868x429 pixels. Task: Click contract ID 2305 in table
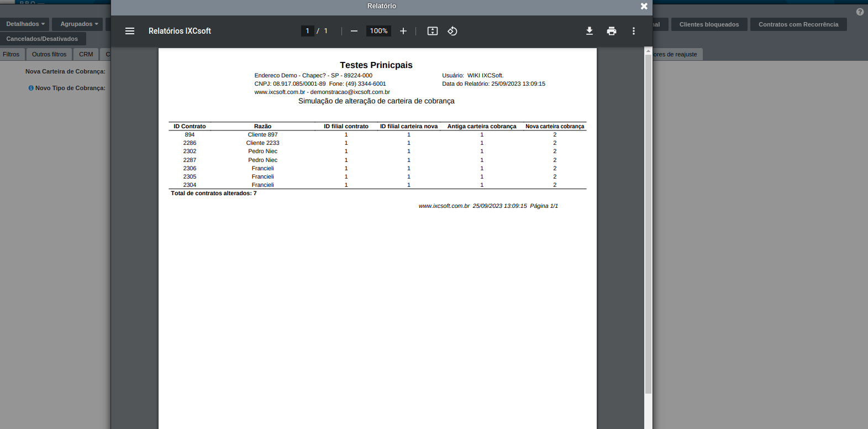coord(190,177)
